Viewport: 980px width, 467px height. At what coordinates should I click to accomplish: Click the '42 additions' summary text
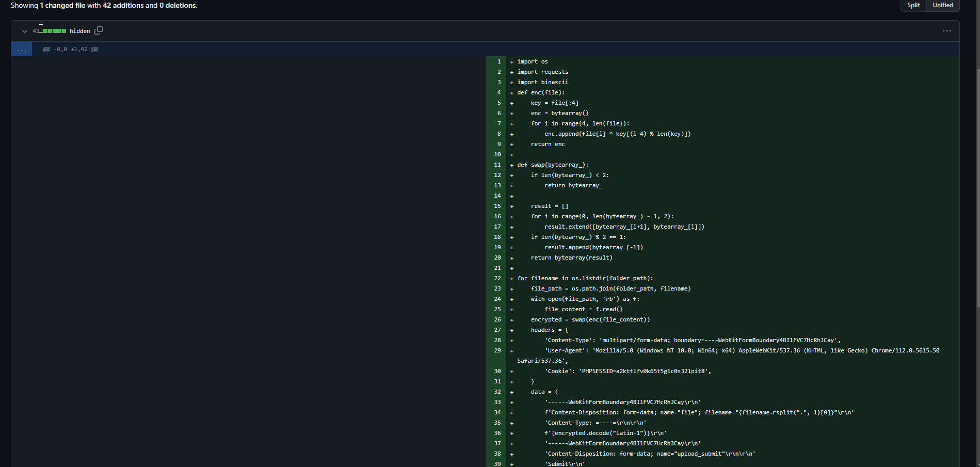(x=123, y=5)
